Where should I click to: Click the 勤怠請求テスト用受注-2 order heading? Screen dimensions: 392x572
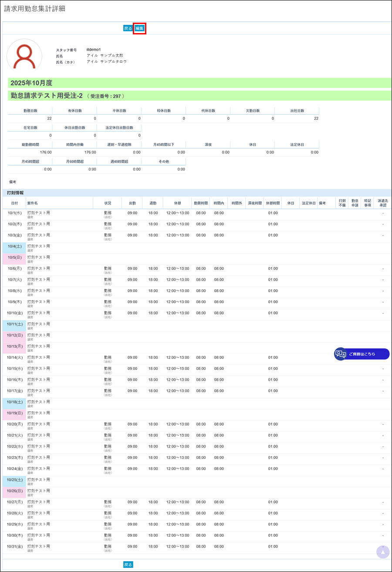pyautogui.click(x=47, y=95)
